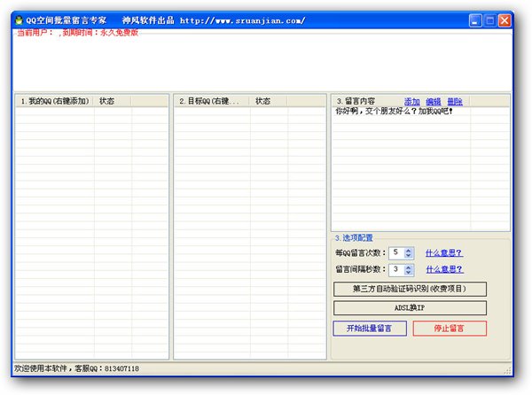Screen dimensions: 532x395
Task: Click the red 当前用户 到期时间:永久免费版 text
Action: coord(78,33)
